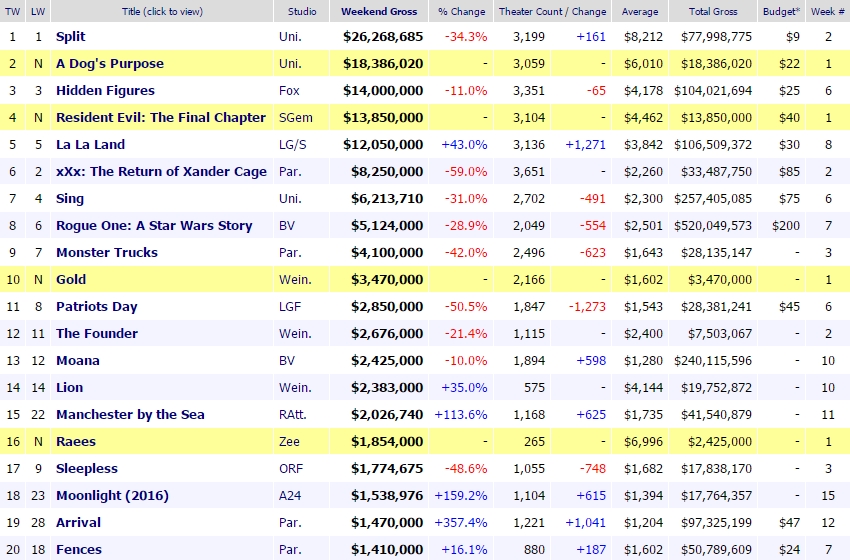Click The Founder's total gross $7,503,067
The image size is (850, 560).
coord(720,333)
